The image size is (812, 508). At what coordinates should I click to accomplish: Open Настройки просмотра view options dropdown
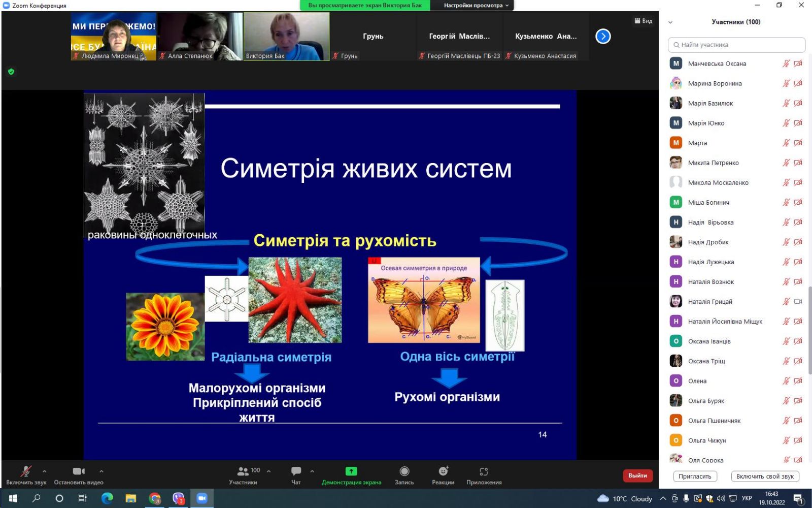[476, 6]
